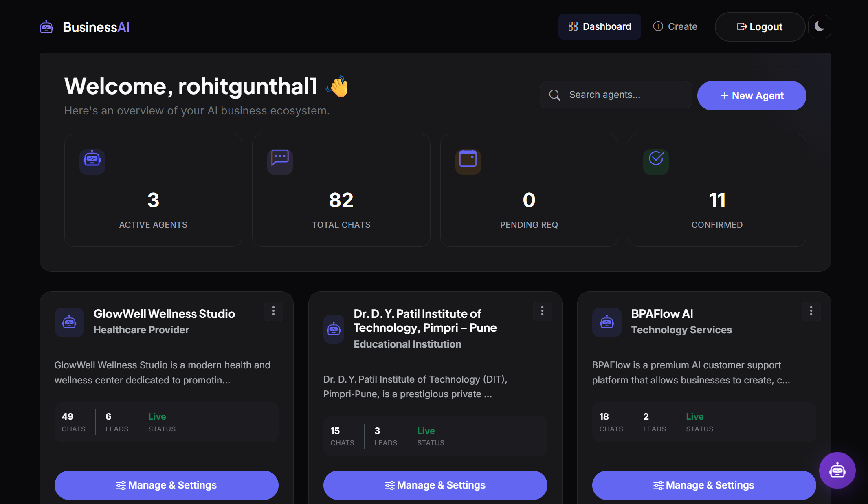Open the Dr. D. Y. Patil options menu
This screenshot has height=504, width=868.
click(542, 311)
